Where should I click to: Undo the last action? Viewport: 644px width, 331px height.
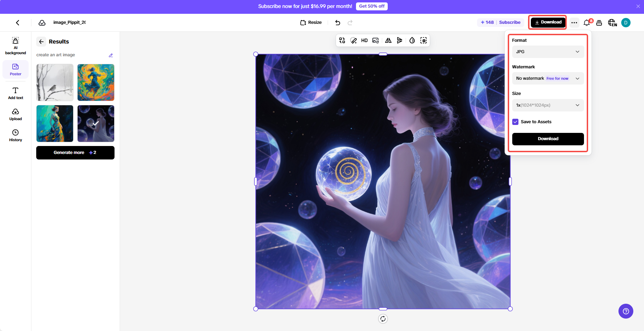[x=338, y=22]
